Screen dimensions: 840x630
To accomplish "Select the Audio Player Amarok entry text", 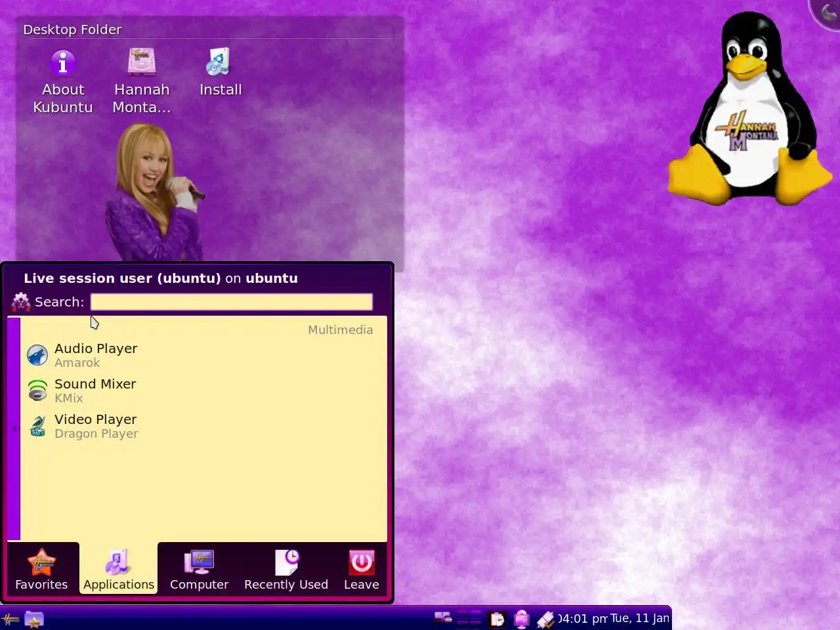I will click(x=96, y=355).
